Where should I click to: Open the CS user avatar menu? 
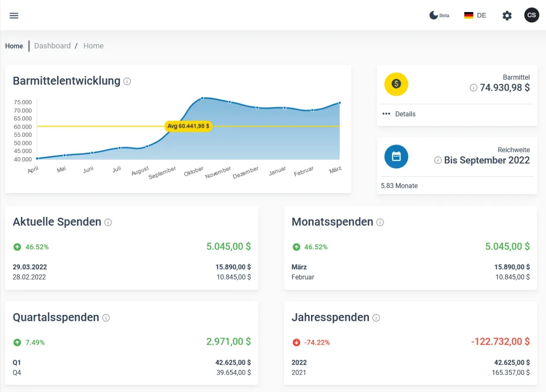click(x=531, y=15)
